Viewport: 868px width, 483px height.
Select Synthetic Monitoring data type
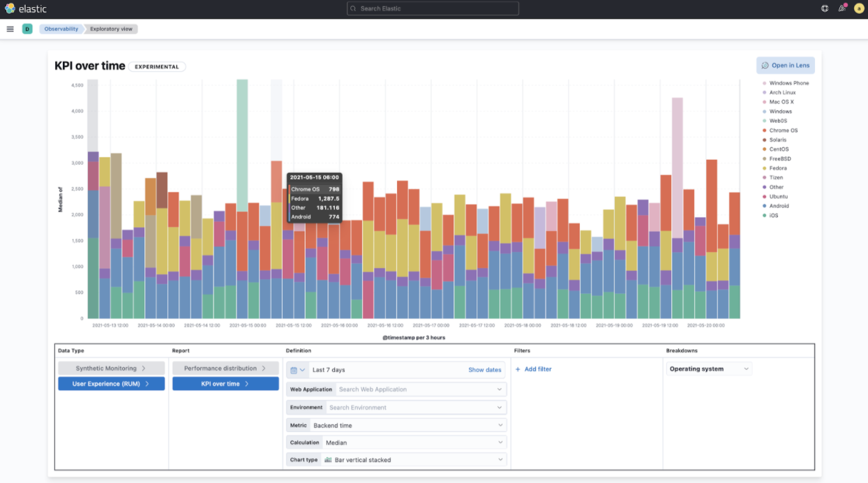click(x=112, y=368)
